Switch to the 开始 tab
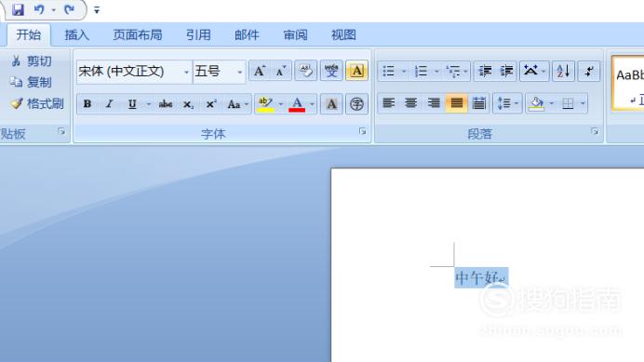The image size is (644, 362). pos(29,35)
